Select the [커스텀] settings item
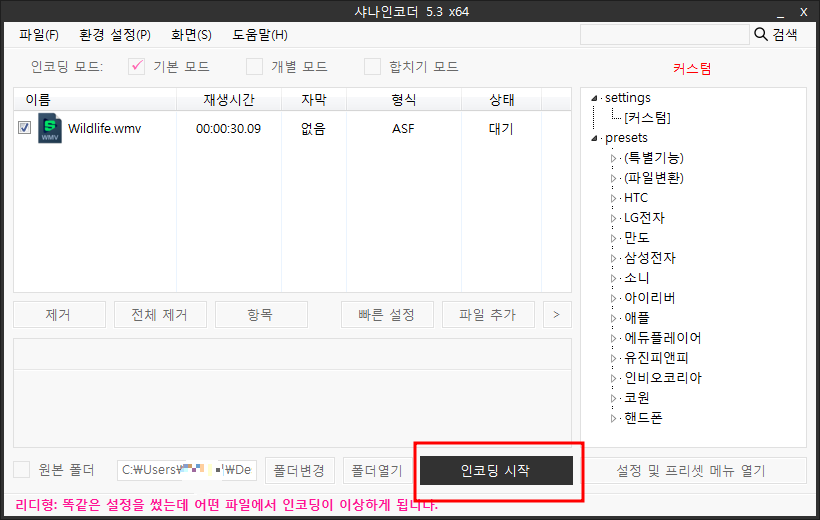 [647, 118]
